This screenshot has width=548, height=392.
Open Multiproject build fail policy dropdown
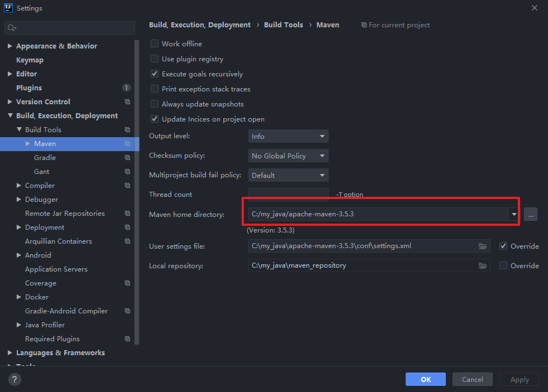pyautogui.click(x=289, y=175)
